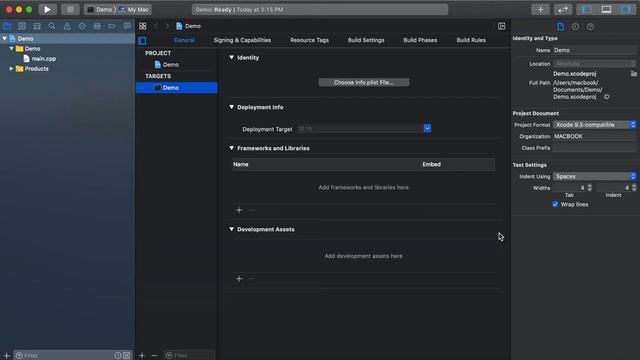Open the Location dropdown
This screenshot has width=640, height=360.
(595, 64)
